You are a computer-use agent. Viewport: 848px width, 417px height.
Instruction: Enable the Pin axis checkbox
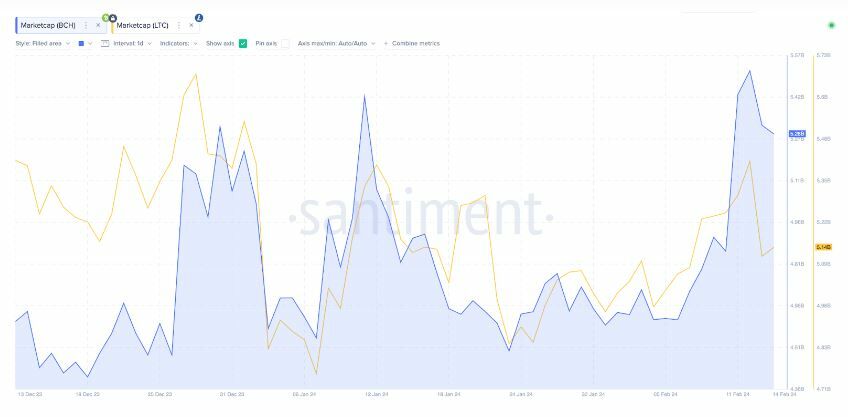(x=285, y=43)
